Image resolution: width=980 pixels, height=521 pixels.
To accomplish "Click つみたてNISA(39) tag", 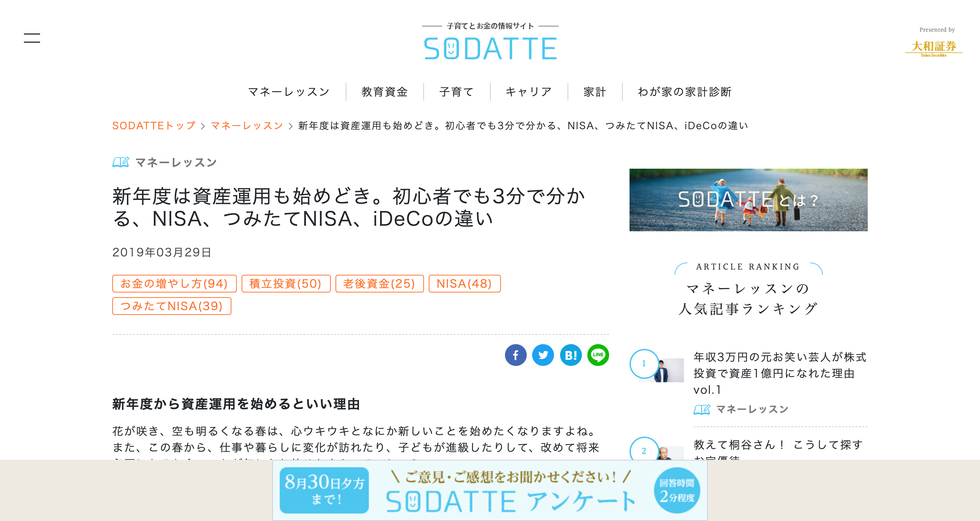I will point(171,306).
